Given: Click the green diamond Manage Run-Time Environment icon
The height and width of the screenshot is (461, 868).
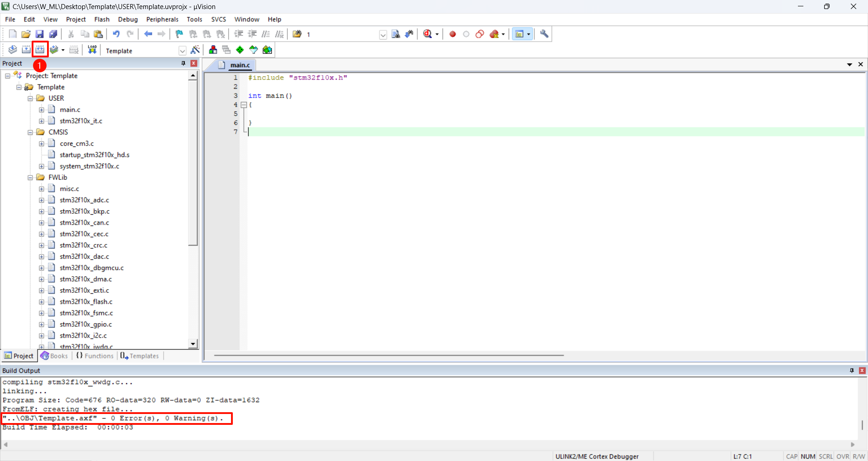Looking at the screenshot, I should click(x=240, y=50).
